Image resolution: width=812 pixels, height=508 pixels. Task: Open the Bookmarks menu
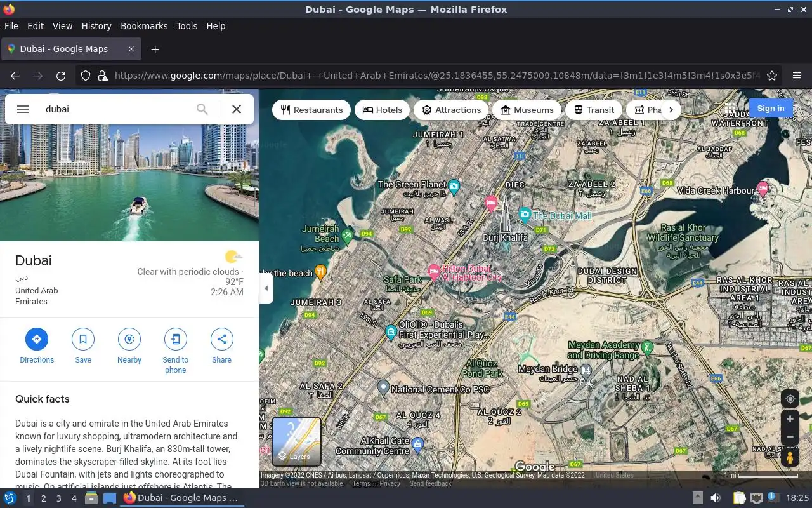[144, 26]
